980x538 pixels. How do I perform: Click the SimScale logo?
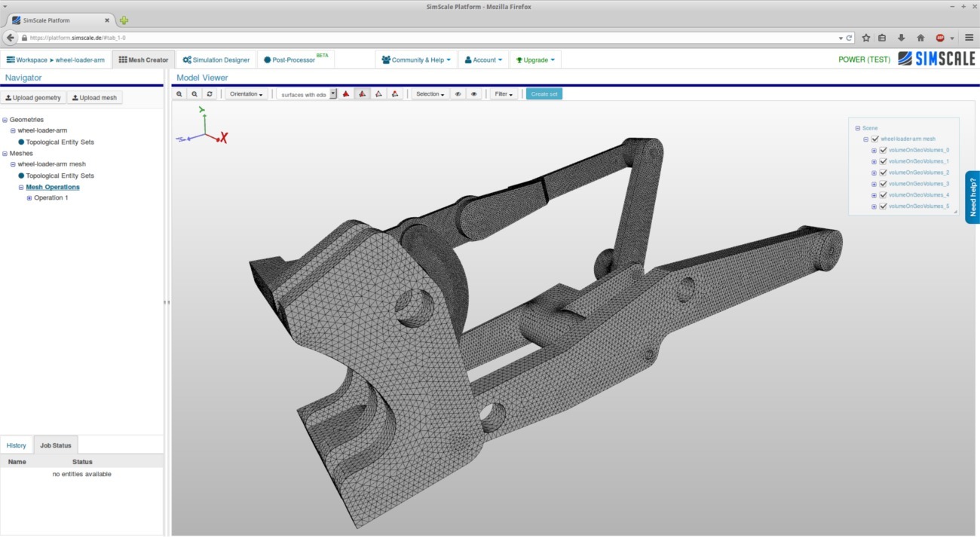(936, 59)
